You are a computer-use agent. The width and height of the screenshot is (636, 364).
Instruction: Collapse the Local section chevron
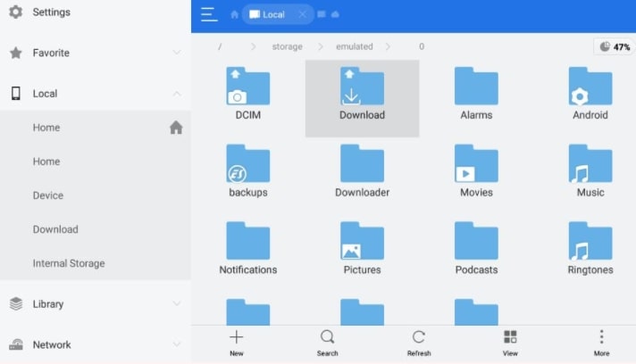click(177, 94)
